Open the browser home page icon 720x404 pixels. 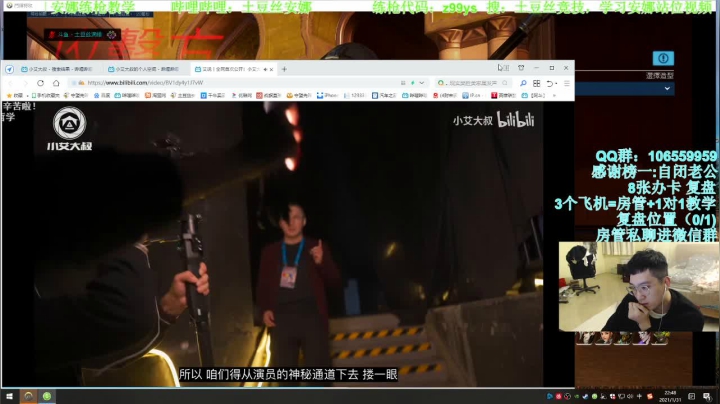tap(56, 83)
